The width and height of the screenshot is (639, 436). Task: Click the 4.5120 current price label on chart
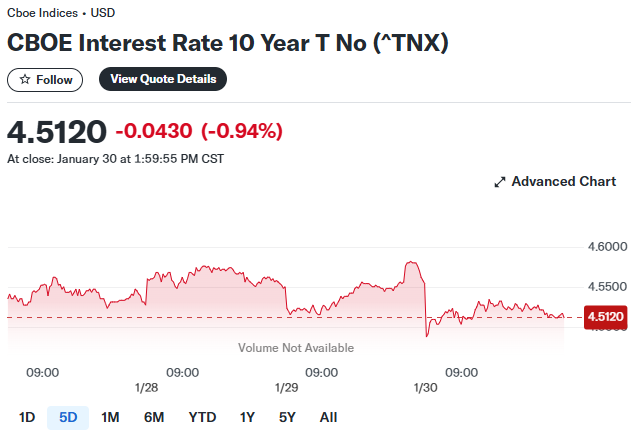605,317
